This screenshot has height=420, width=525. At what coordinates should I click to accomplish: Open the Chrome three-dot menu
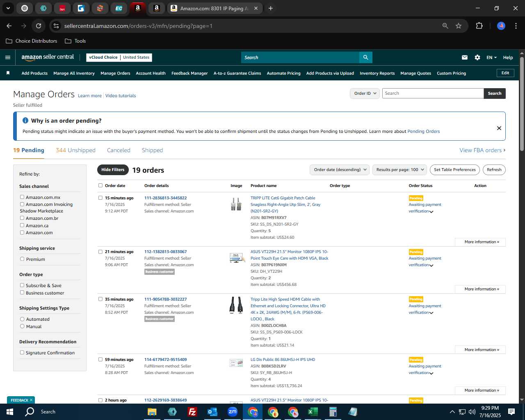point(515,26)
